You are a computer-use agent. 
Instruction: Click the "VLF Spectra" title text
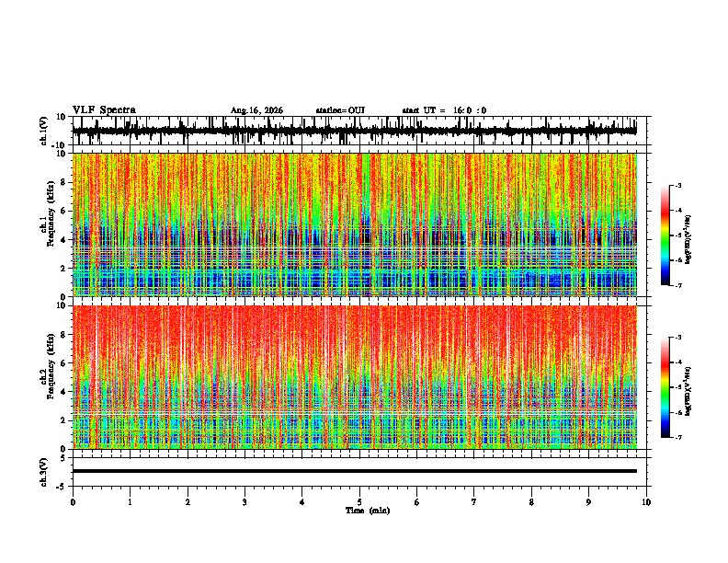pyautogui.click(x=104, y=110)
